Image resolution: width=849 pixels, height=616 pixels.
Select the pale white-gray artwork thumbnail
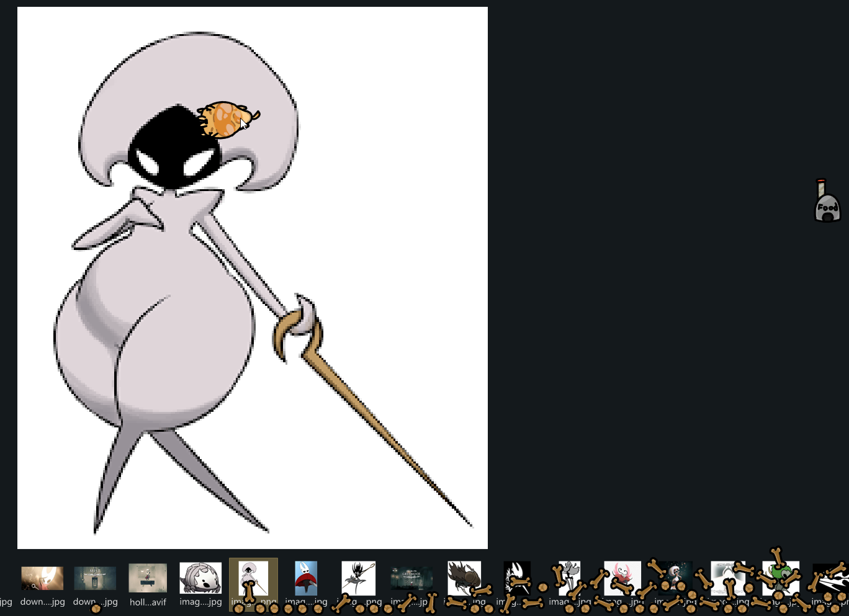click(x=728, y=578)
